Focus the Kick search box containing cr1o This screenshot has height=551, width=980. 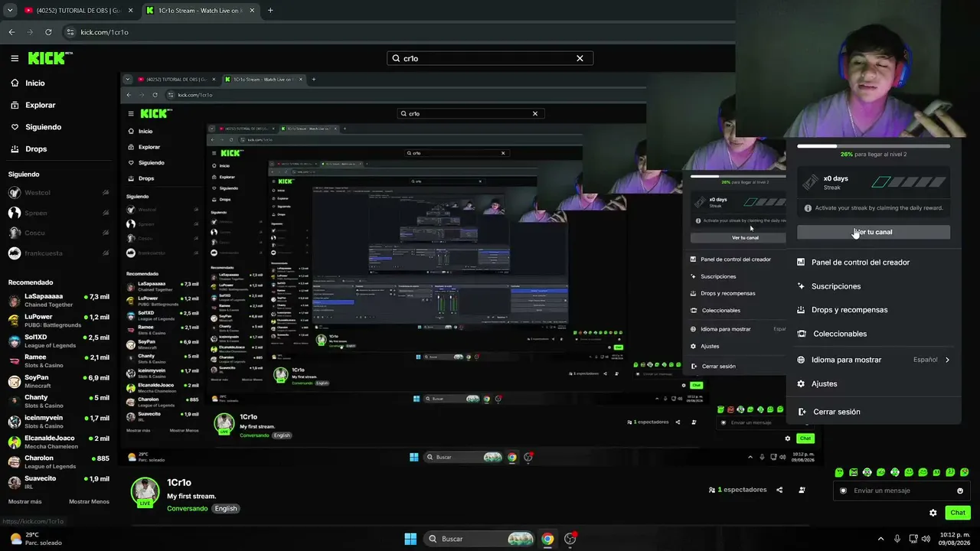coord(490,58)
